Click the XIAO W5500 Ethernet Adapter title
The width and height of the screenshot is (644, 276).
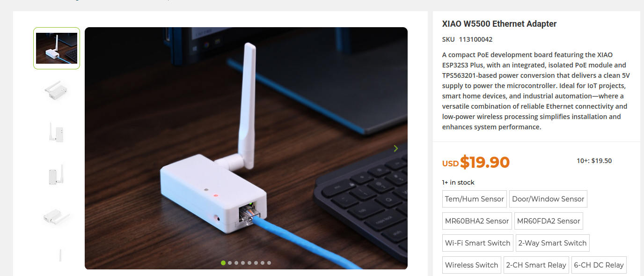(499, 24)
